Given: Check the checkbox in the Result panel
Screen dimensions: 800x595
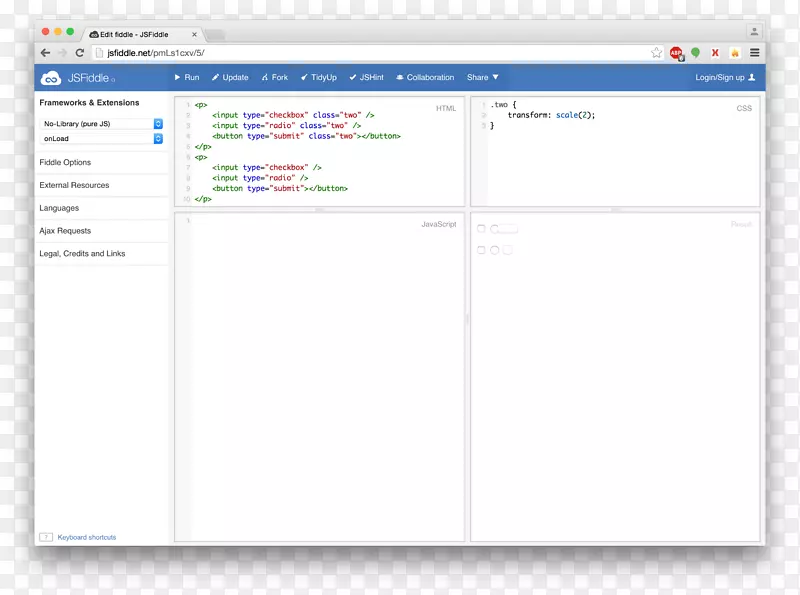Looking at the screenshot, I should click(x=481, y=228).
